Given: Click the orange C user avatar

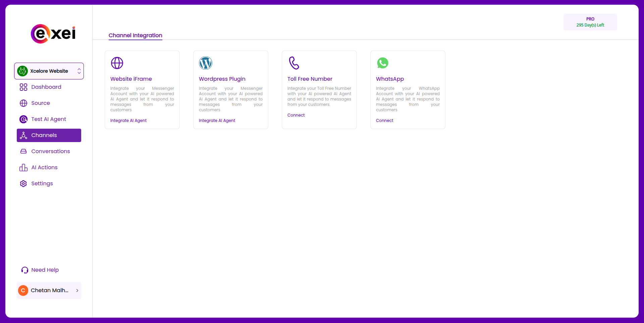Looking at the screenshot, I should [23, 290].
